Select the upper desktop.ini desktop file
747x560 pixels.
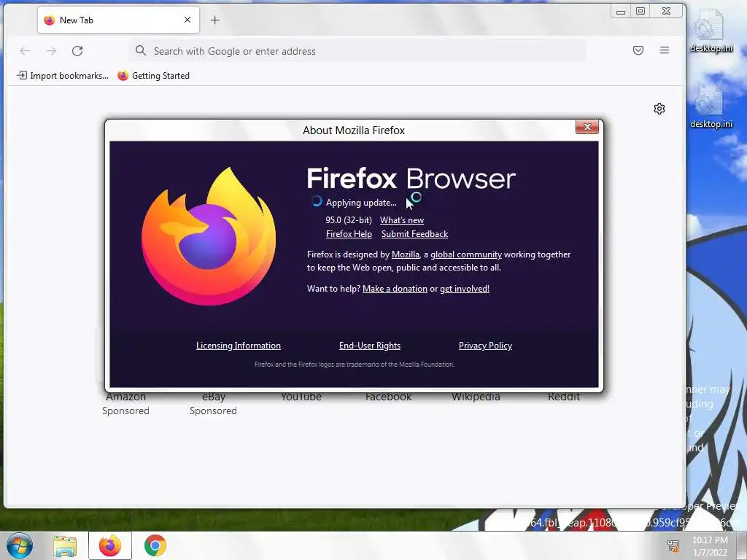tap(711, 31)
